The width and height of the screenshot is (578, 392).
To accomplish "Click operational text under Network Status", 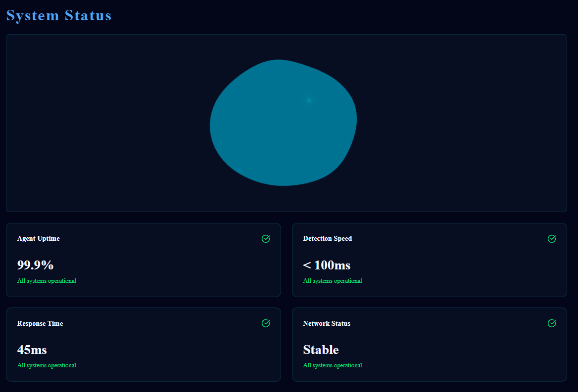I will pyautogui.click(x=333, y=365).
